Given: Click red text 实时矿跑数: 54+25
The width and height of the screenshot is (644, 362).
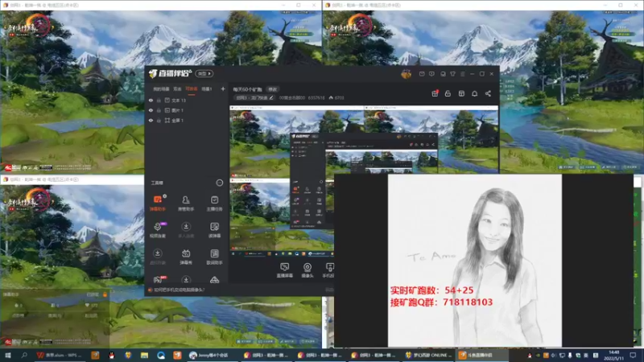Looking at the screenshot, I should coord(431,290).
